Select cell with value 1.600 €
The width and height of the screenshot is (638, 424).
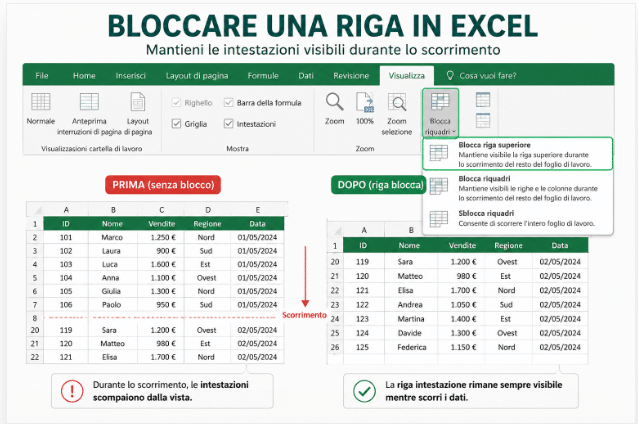(x=162, y=264)
